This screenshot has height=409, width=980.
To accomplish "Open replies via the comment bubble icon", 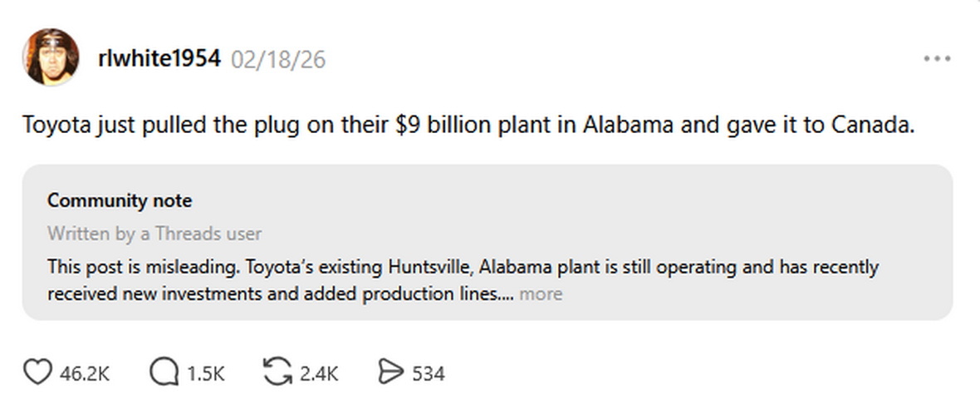I will click(163, 373).
